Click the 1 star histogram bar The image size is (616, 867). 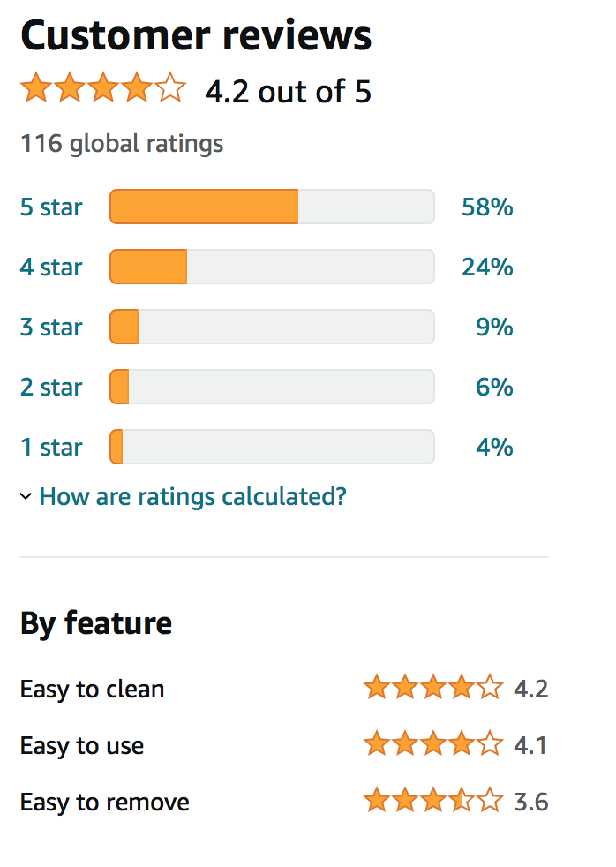click(273, 447)
